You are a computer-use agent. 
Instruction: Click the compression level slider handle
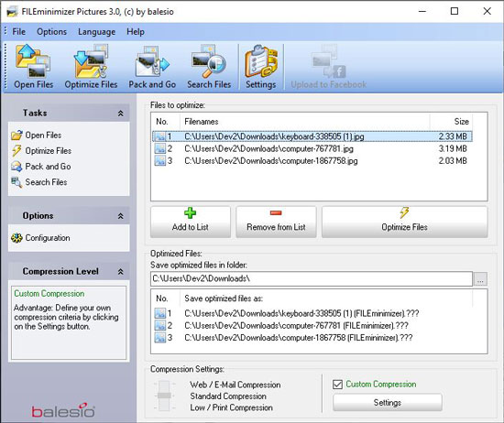164,396
